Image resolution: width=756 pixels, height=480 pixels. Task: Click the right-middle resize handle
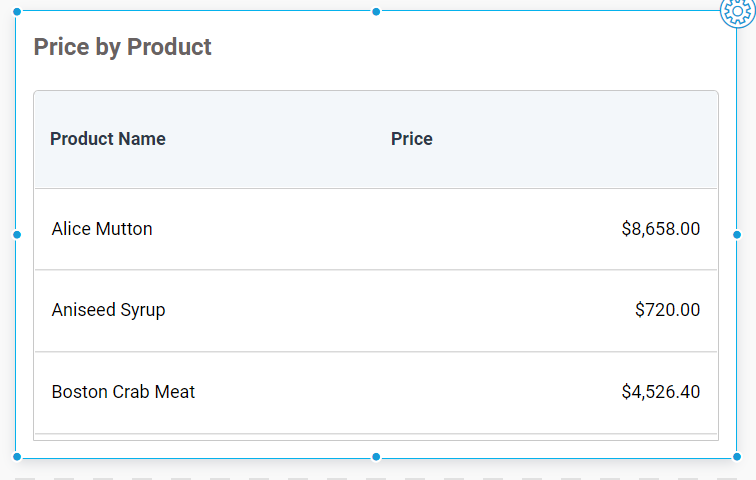click(x=737, y=235)
